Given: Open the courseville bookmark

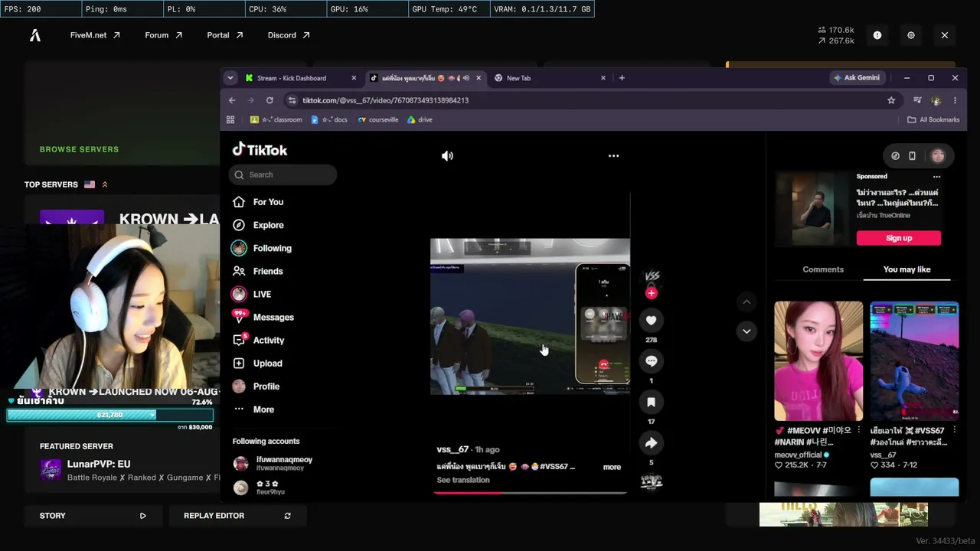Looking at the screenshot, I should tap(378, 120).
